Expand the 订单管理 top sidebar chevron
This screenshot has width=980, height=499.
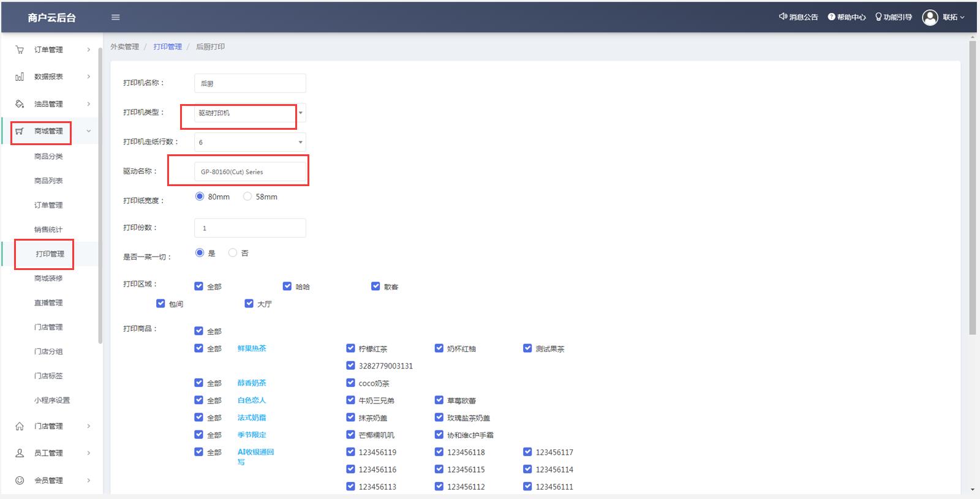[88, 50]
